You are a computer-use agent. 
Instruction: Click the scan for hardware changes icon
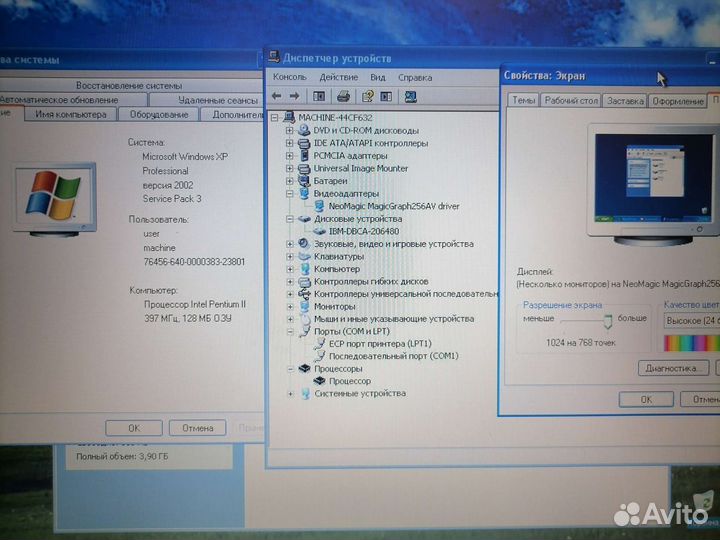[411, 96]
